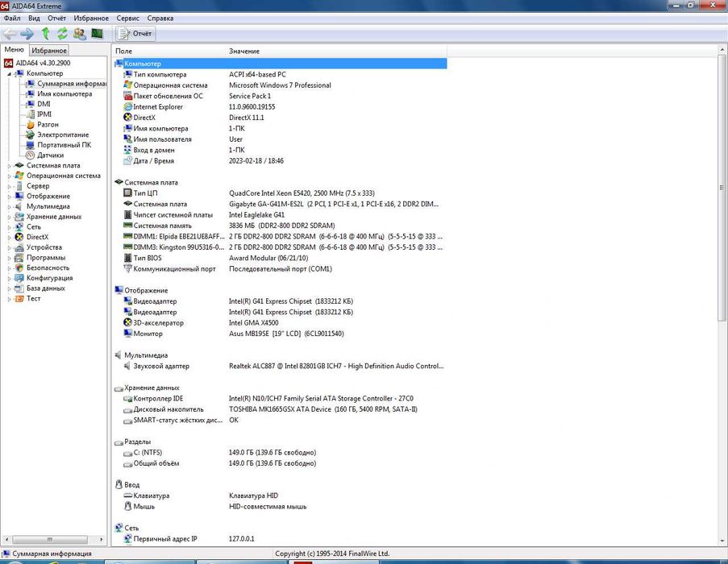
Task: Click the tree pane horizontal scrollbar
Action: tap(50, 540)
